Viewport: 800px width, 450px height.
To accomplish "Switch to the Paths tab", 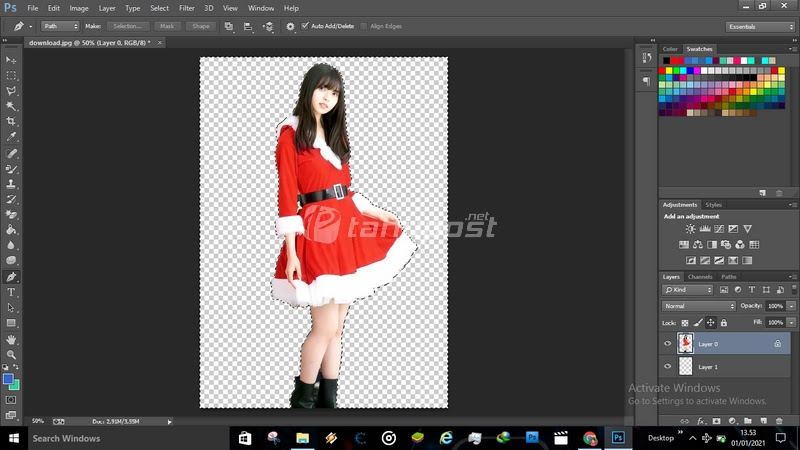I will [729, 277].
